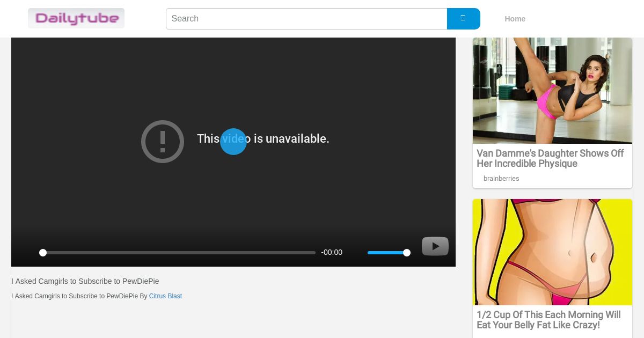The width and height of the screenshot is (644, 338).
Task: Submit search with the blue search button
Action: tap(463, 19)
